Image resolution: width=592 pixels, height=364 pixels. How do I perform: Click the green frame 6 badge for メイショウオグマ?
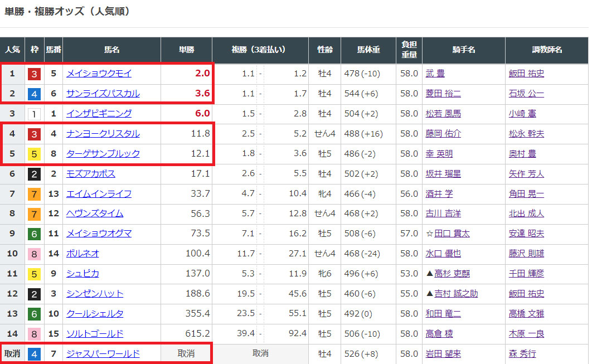coord(35,234)
